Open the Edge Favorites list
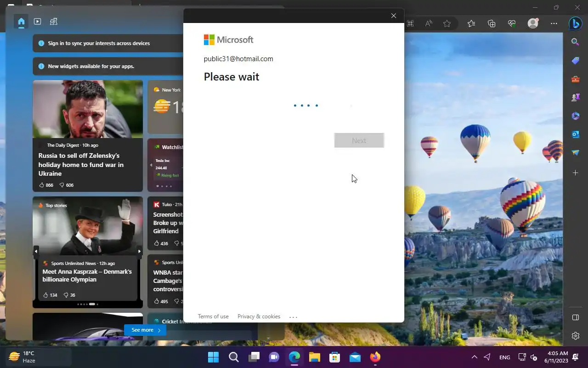This screenshot has height=368, width=588. 471,23
